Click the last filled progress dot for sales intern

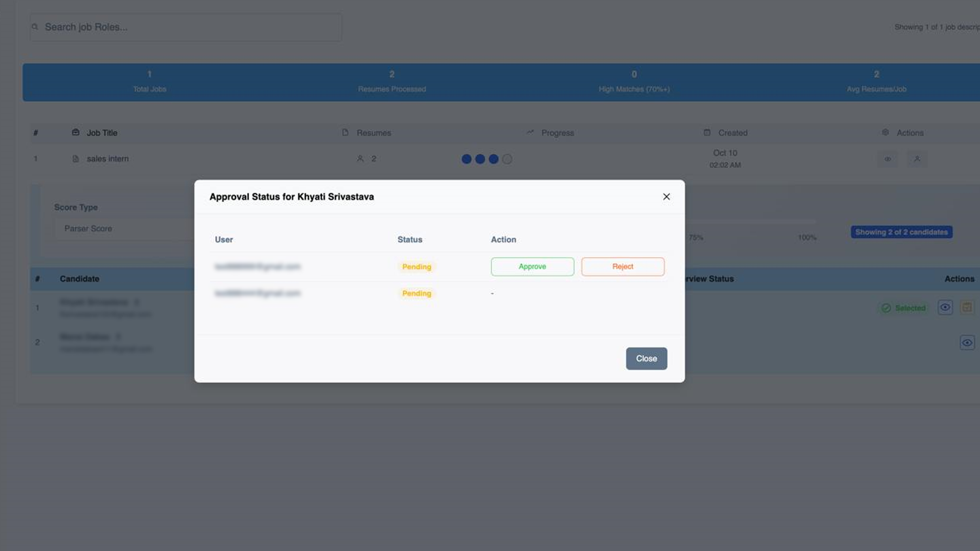coord(493,158)
